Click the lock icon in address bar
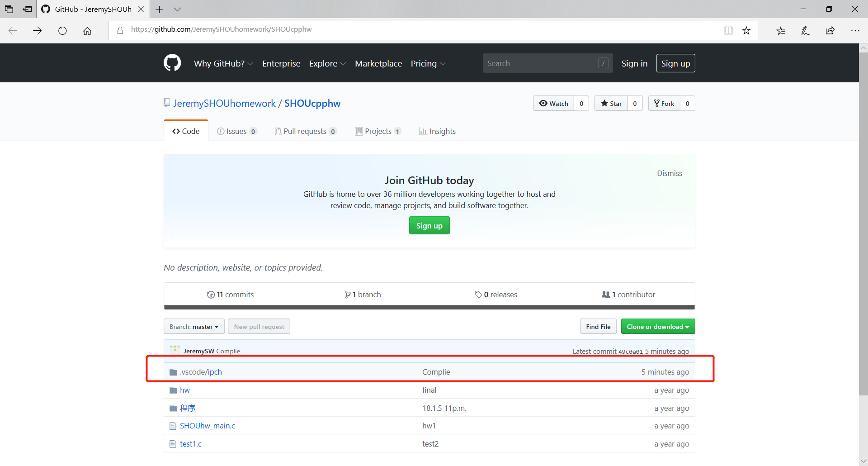868x466 pixels. click(120, 30)
